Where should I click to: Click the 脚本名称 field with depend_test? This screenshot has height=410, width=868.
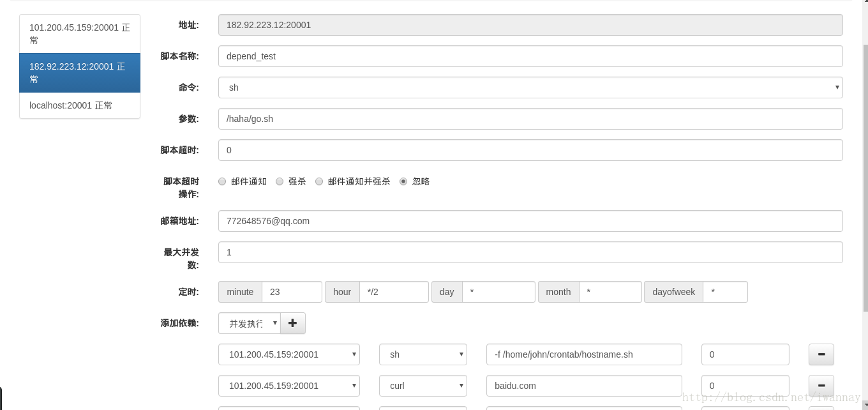[x=530, y=56]
